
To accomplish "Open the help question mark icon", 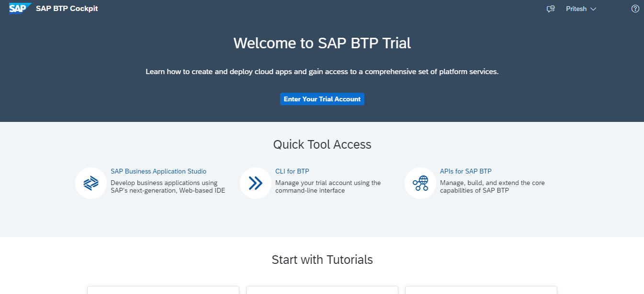I will (x=635, y=9).
